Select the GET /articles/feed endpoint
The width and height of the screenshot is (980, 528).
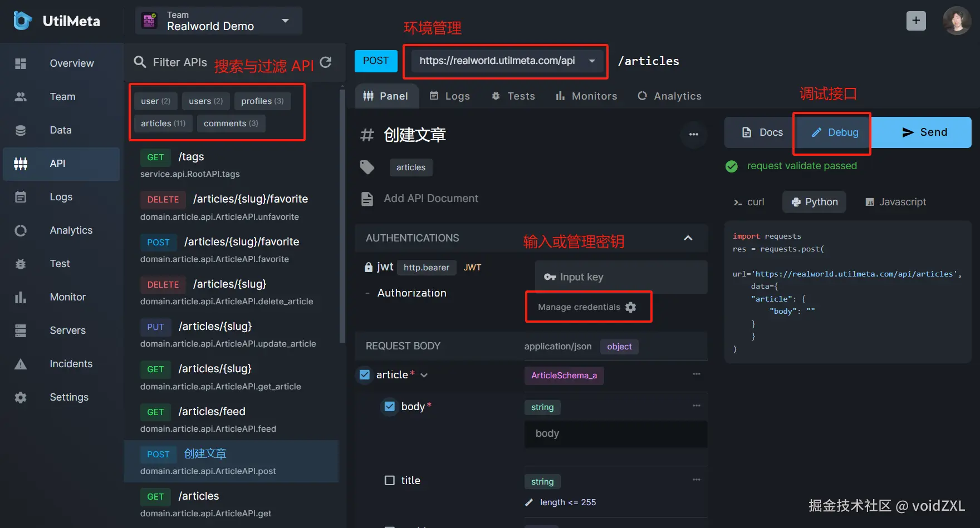(231, 420)
